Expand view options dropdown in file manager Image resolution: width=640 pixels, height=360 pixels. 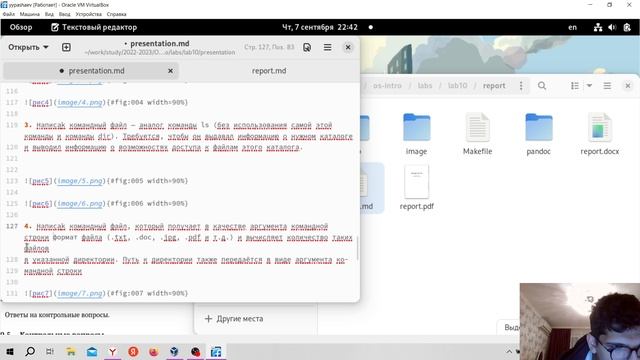pyautogui.click(x=589, y=86)
